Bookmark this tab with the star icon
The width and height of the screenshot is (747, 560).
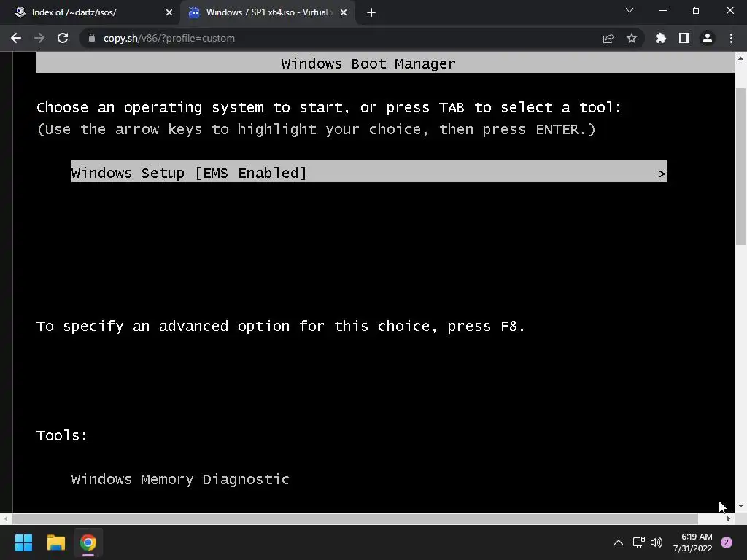(632, 38)
